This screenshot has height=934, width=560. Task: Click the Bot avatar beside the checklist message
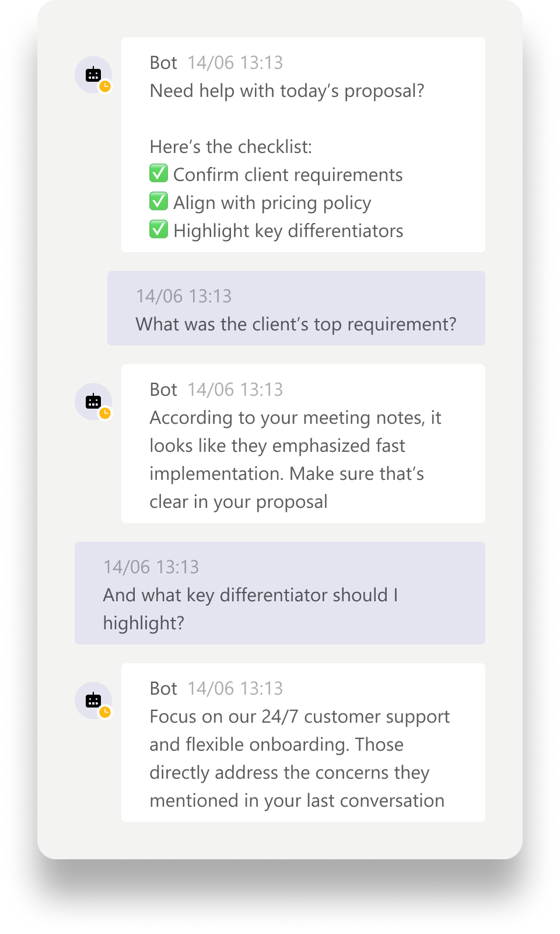[x=93, y=75]
